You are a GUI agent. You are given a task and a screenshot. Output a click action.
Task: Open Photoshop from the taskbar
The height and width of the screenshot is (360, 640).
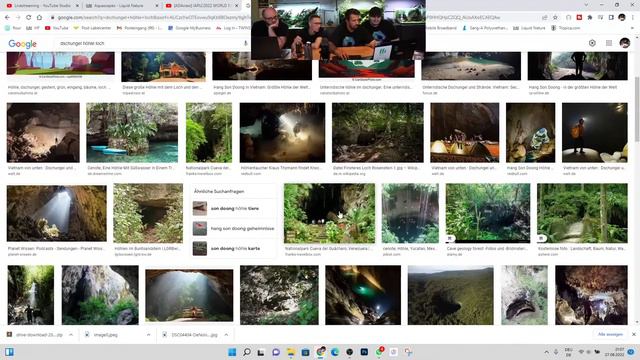pos(364,352)
